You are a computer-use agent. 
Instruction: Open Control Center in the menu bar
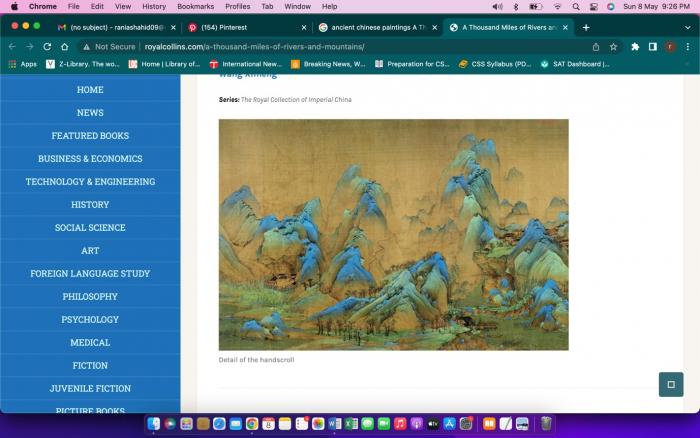tap(593, 7)
